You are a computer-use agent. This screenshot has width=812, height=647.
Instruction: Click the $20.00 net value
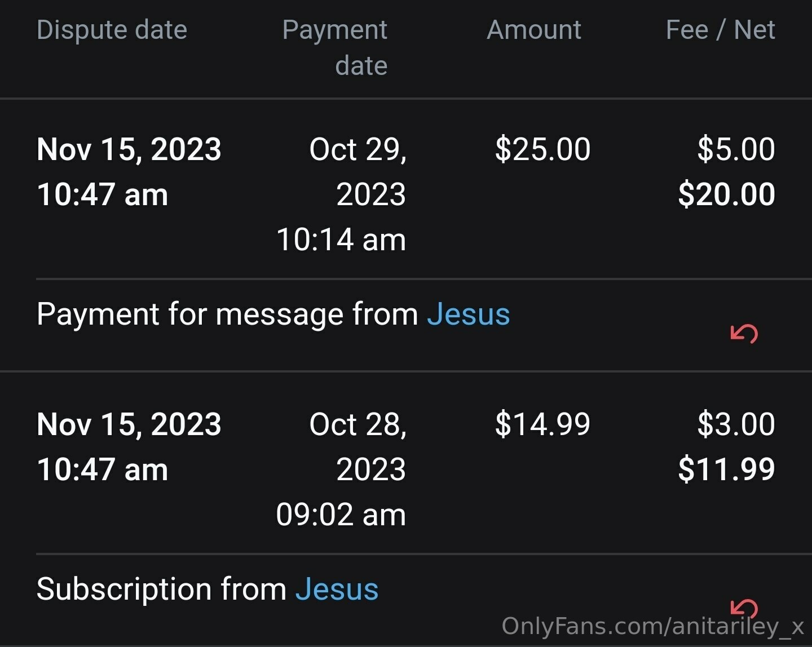(726, 194)
